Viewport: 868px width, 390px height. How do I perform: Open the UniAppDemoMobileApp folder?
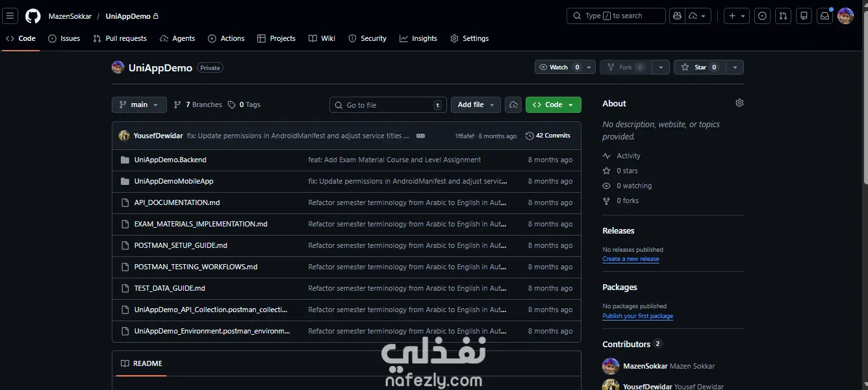[x=173, y=181]
